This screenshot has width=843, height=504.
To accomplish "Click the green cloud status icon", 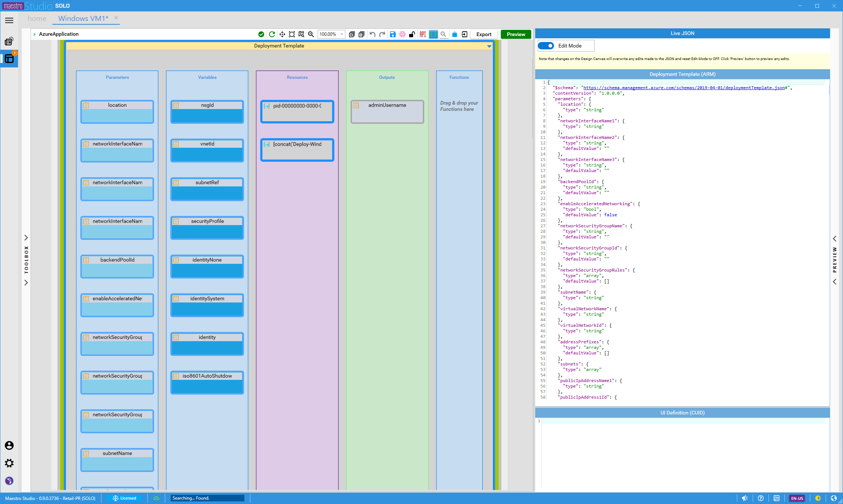I will [156, 498].
